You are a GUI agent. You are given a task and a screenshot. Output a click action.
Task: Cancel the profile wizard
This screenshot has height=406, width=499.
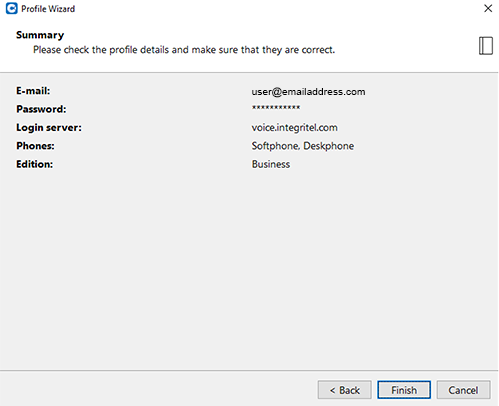463,390
